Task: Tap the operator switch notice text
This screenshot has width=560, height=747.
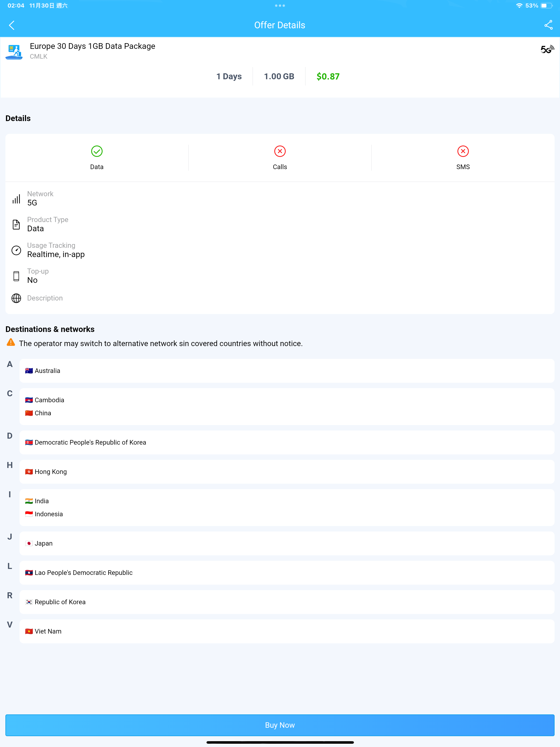Action: pos(161,343)
